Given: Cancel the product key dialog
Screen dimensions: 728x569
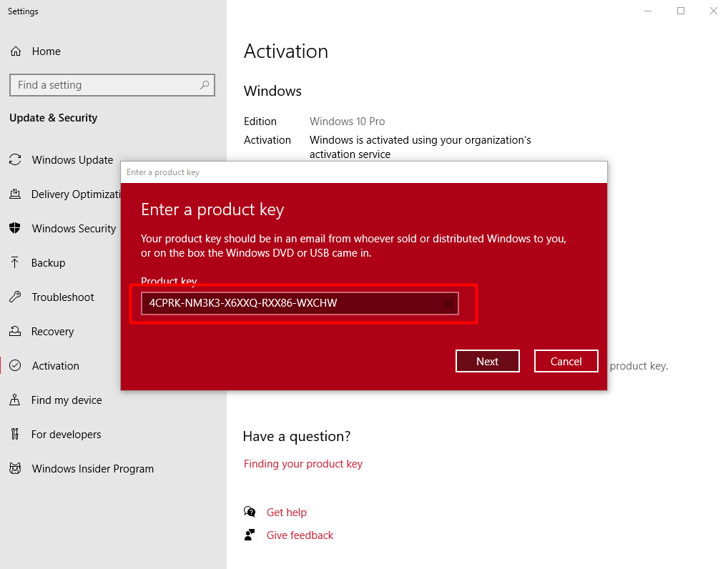Looking at the screenshot, I should (x=566, y=361).
